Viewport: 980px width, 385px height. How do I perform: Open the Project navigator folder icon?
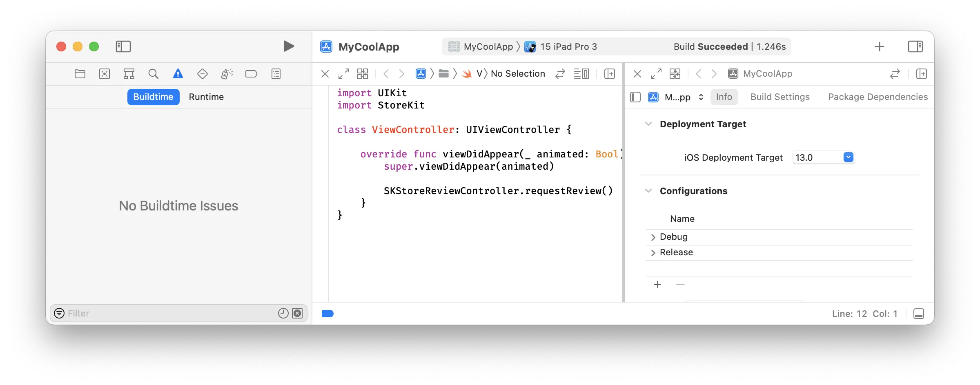click(x=80, y=74)
